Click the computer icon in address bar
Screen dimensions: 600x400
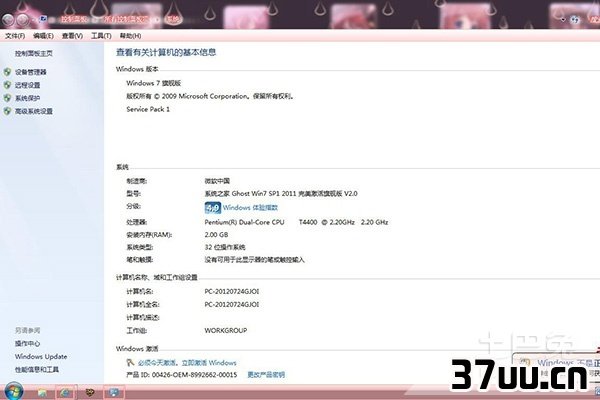point(43,19)
